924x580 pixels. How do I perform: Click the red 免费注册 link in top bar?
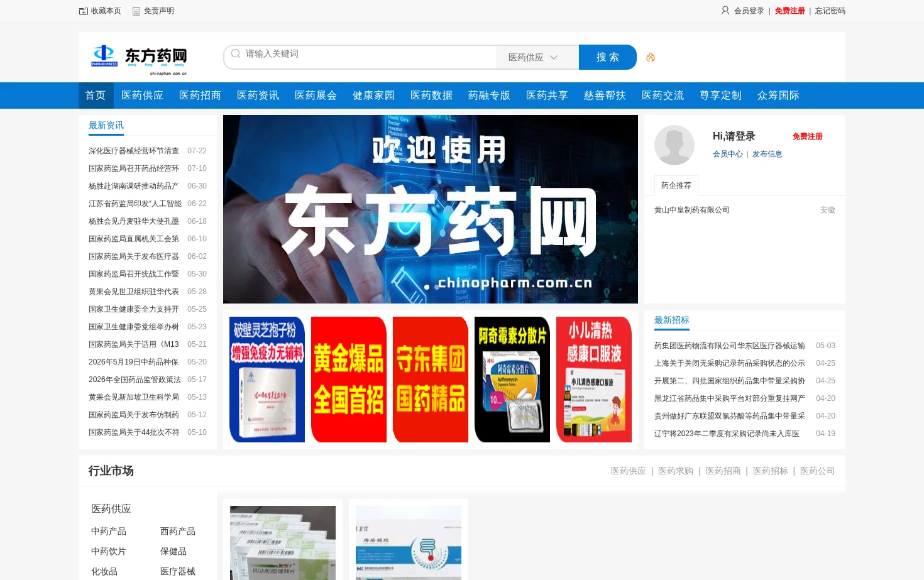click(x=790, y=11)
